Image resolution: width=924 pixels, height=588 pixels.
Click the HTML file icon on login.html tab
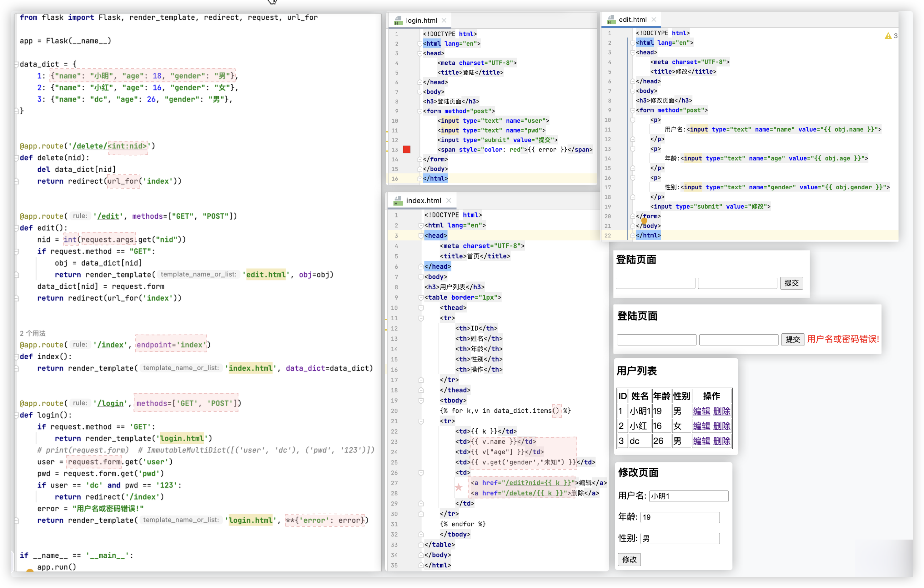point(398,21)
